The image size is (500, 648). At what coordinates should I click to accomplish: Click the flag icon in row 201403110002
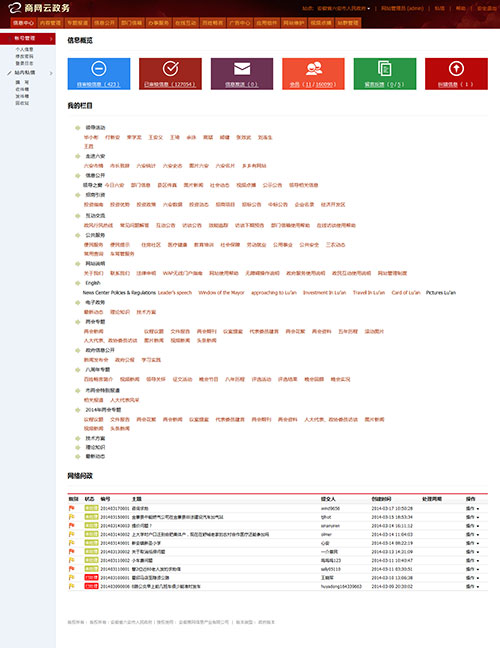(71, 560)
